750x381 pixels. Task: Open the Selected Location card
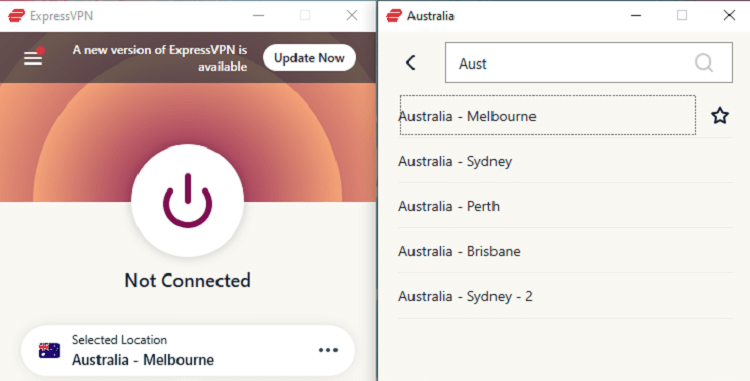pos(188,350)
